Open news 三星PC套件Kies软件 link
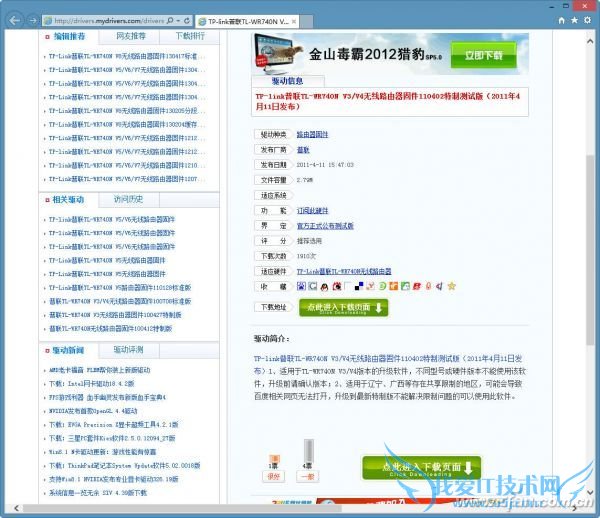Viewport: 600px width, 518px height. [x=112, y=438]
